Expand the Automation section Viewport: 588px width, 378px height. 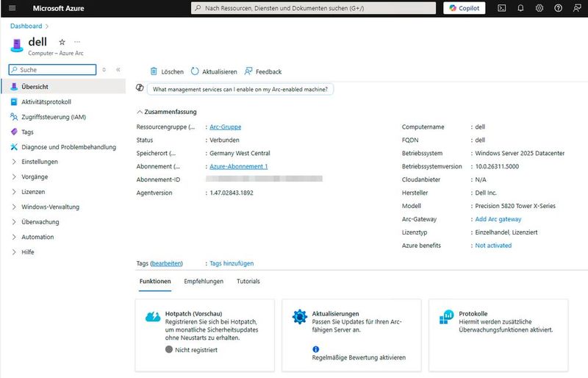14,237
